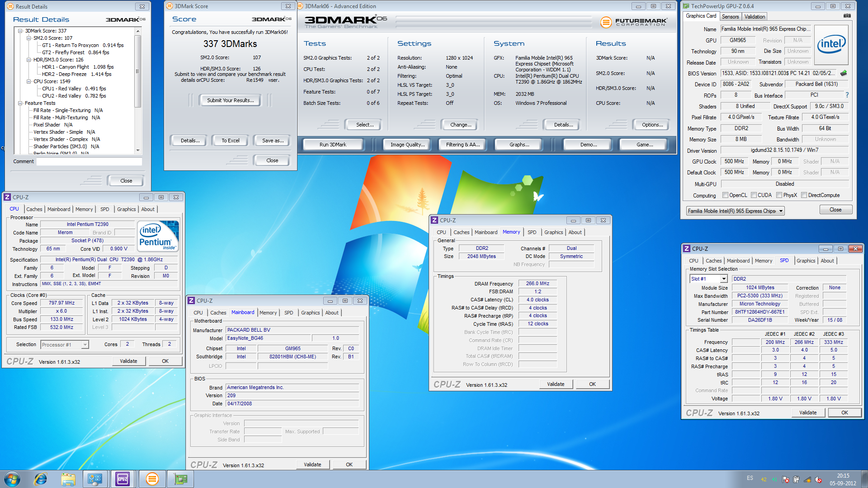Open the Windows Start orb
Viewport: 868px width, 488px height.
(12, 479)
